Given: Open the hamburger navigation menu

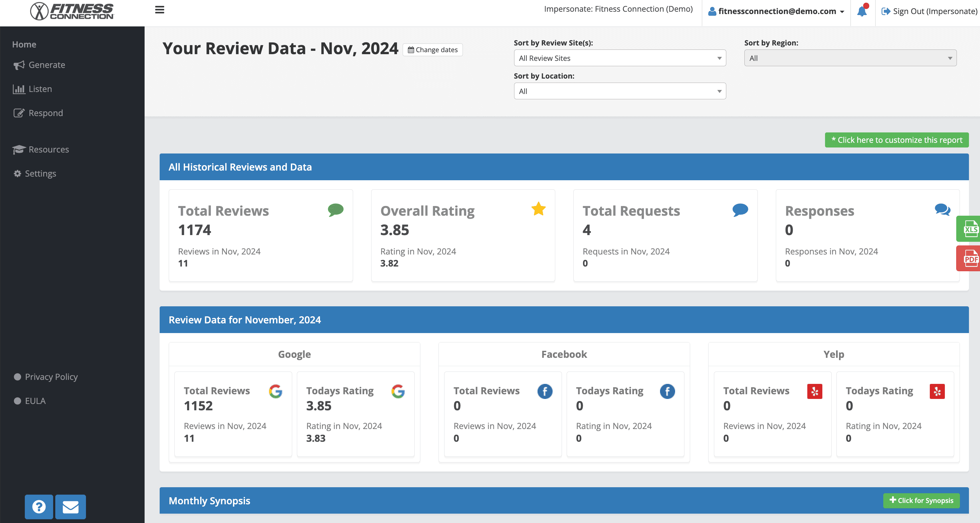Looking at the screenshot, I should (159, 10).
